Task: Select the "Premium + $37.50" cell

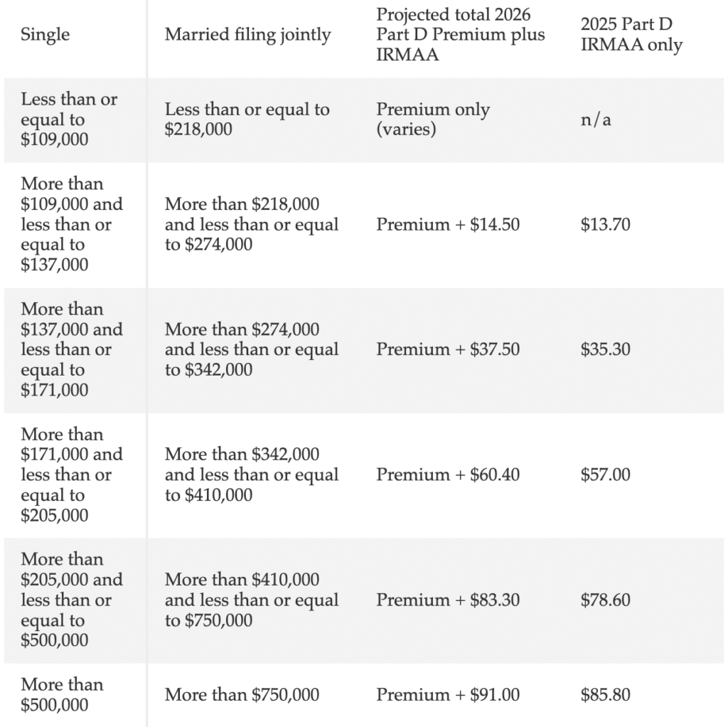Action: pyautogui.click(x=448, y=350)
